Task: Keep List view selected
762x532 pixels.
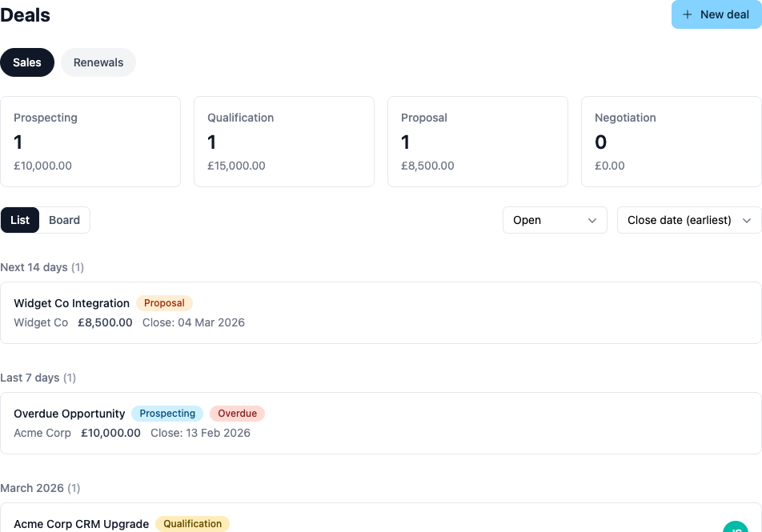Action: tap(20, 220)
